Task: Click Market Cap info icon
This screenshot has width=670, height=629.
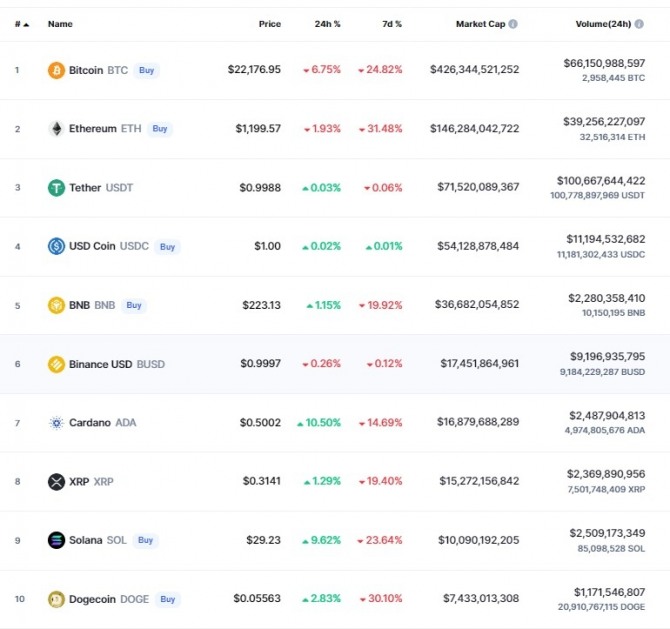Action: 513,23
